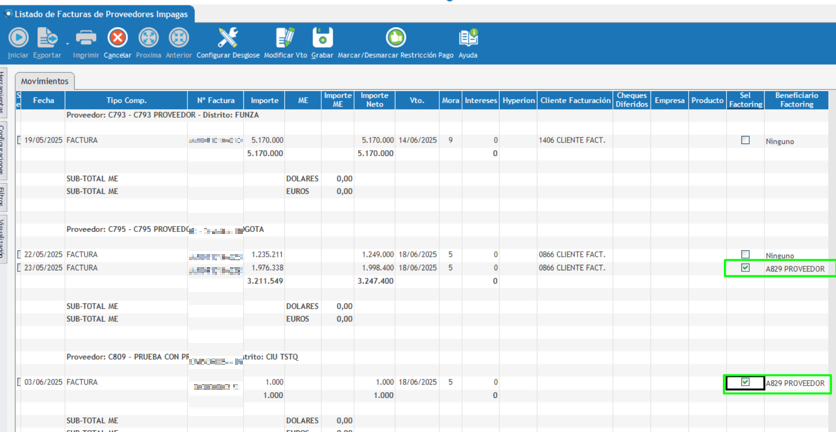This screenshot has width=836, height=432.
Task: Open Beneficiario Factoring cell for 23/05/2025 row
Action: point(796,269)
